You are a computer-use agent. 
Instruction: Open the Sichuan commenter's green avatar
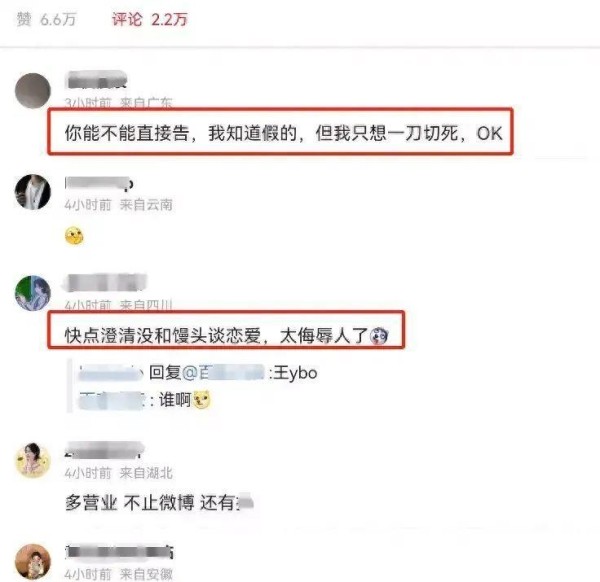click(x=33, y=293)
